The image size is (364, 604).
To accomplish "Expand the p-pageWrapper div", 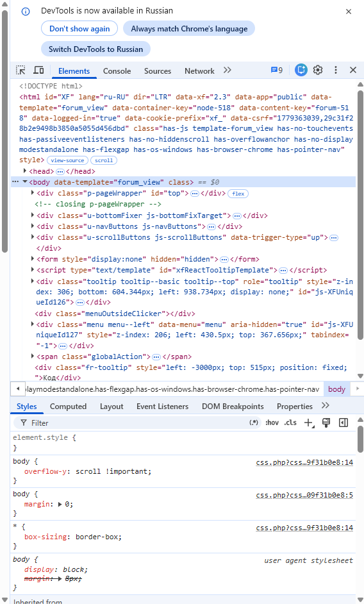I will point(33,192).
